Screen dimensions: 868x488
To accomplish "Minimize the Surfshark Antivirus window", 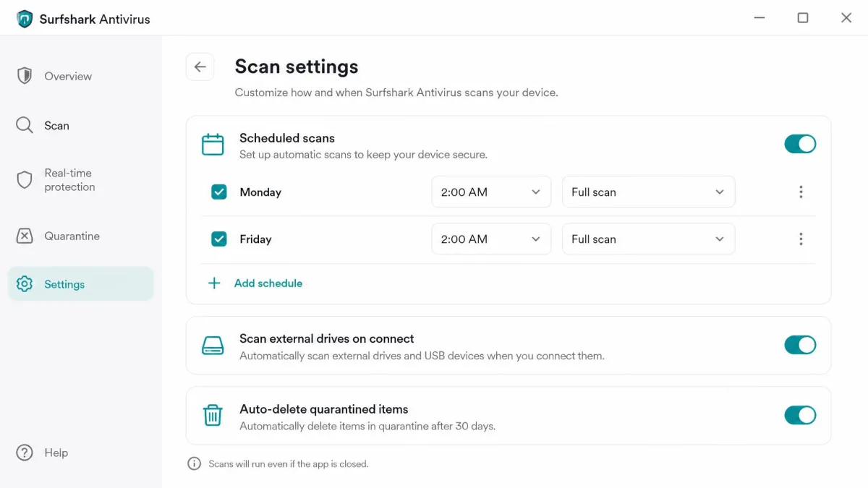I will point(759,18).
